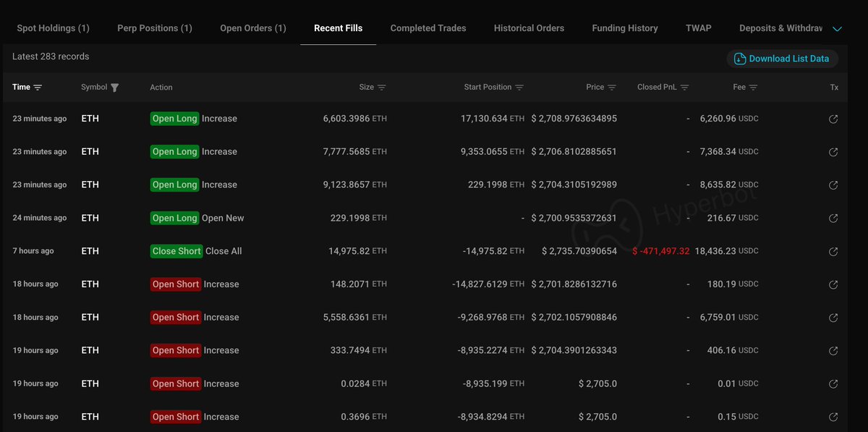Image resolution: width=868 pixels, height=432 pixels.
Task: Open the TWAP tab
Action: coord(699,28)
